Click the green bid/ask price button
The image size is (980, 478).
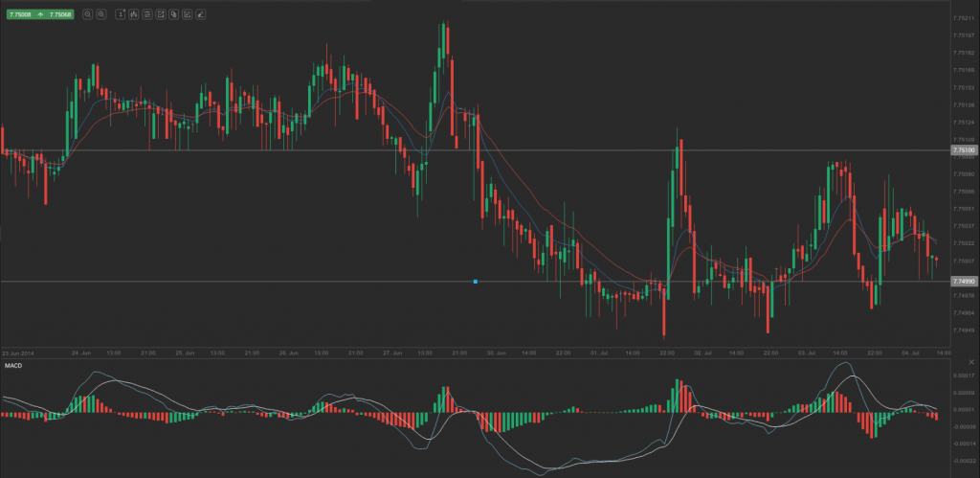pyautogui.click(x=40, y=14)
